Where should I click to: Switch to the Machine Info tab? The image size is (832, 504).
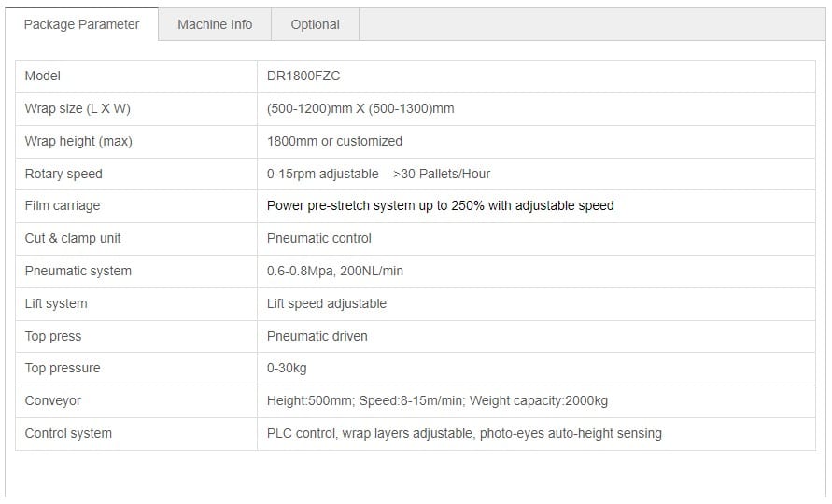[215, 24]
